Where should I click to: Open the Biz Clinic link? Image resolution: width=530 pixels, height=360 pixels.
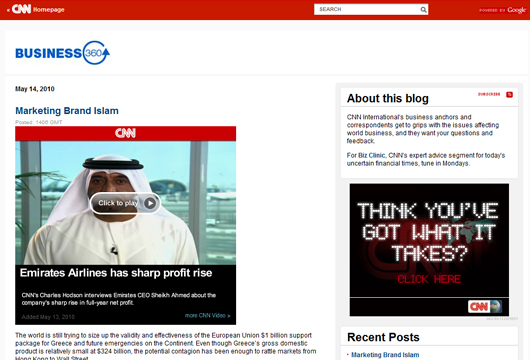tap(371, 155)
